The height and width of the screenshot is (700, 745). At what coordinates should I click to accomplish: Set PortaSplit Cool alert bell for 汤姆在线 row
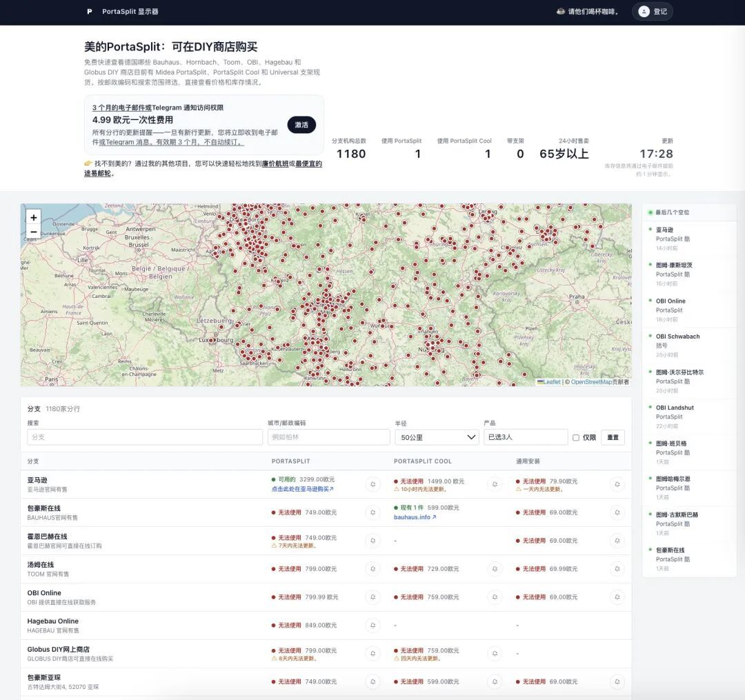(495, 569)
